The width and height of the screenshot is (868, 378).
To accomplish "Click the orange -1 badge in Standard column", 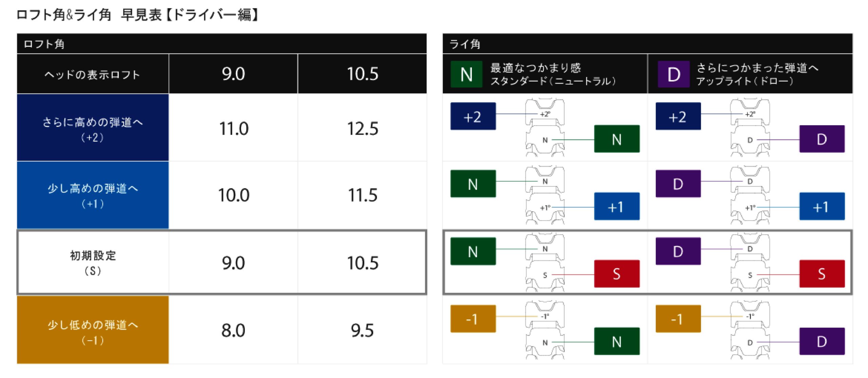I will (x=473, y=319).
